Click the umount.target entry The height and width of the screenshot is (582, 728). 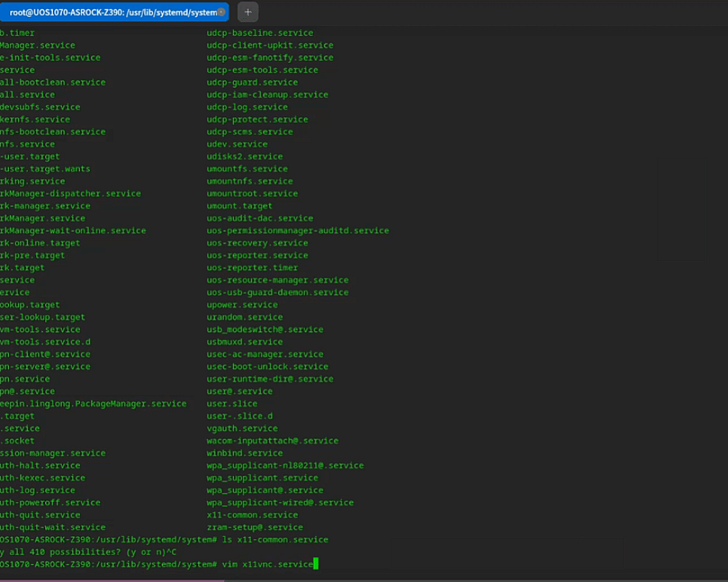(240, 206)
